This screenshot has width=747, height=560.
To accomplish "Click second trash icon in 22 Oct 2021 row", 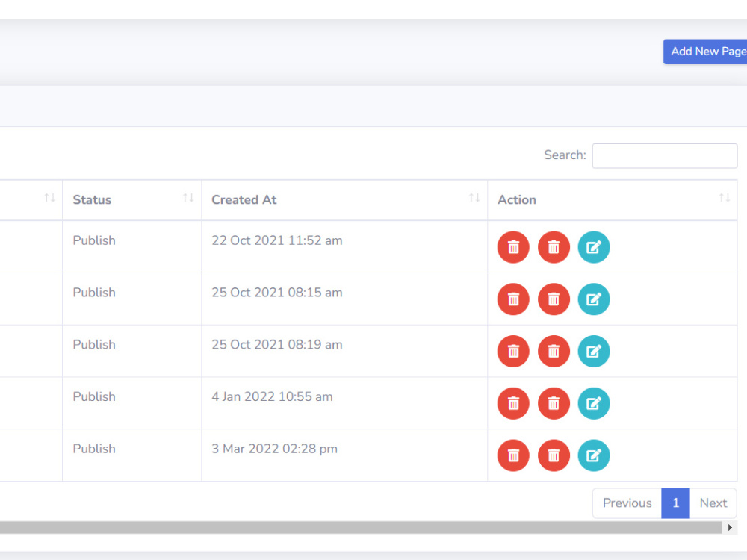I will (x=554, y=247).
